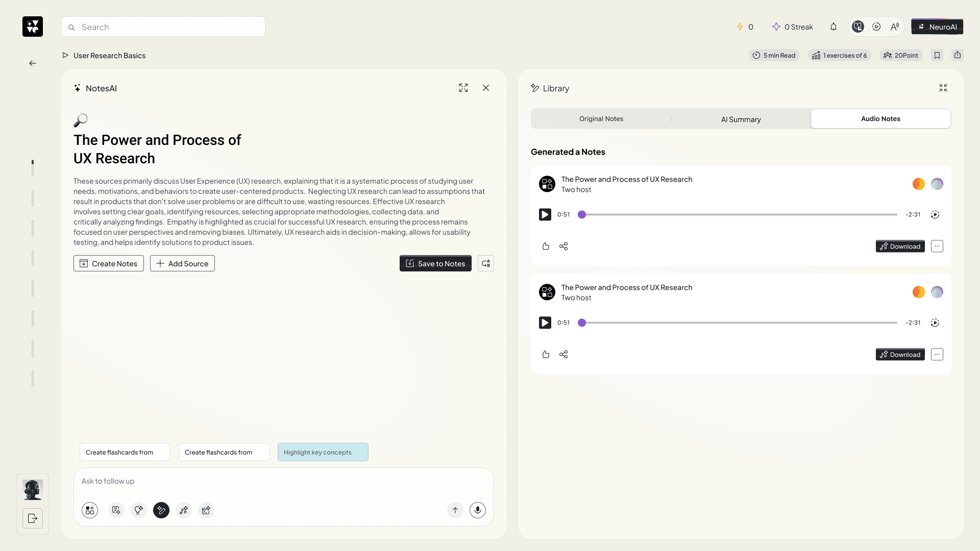Screen dimensions: 980x551
Task: Expand the NotesAI panel to fullscreen
Action: tap(463, 88)
